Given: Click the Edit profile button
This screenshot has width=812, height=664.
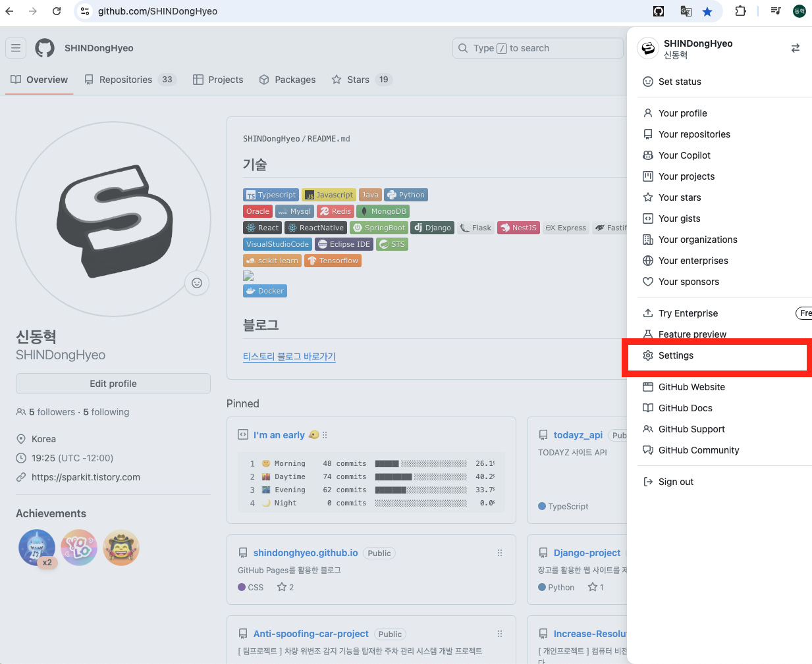Looking at the screenshot, I should tap(113, 384).
